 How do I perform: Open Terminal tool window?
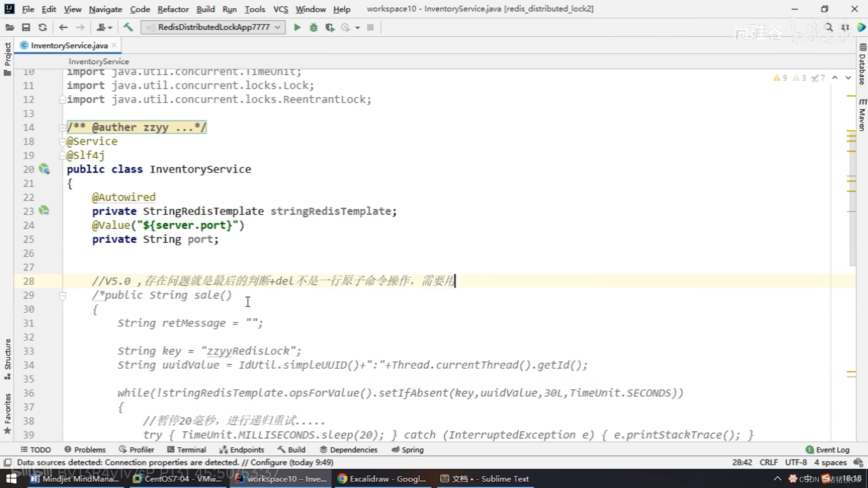click(187, 450)
